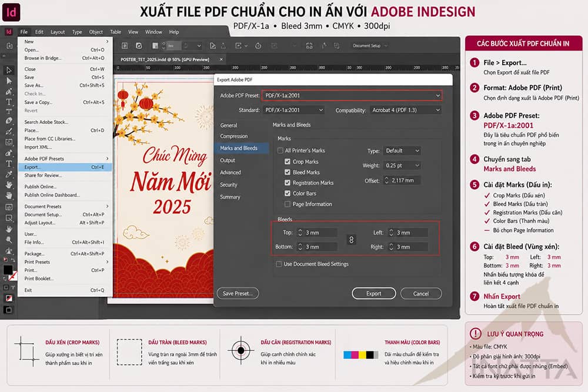Switch to the Security tab
The height and width of the screenshot is (392, 588).
coord(228,185)
